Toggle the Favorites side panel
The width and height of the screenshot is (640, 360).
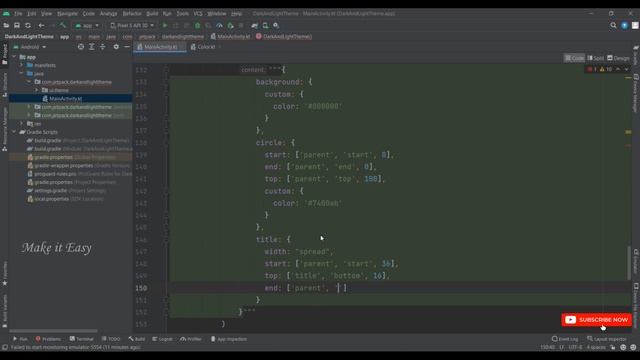click(x=4, y=273)
